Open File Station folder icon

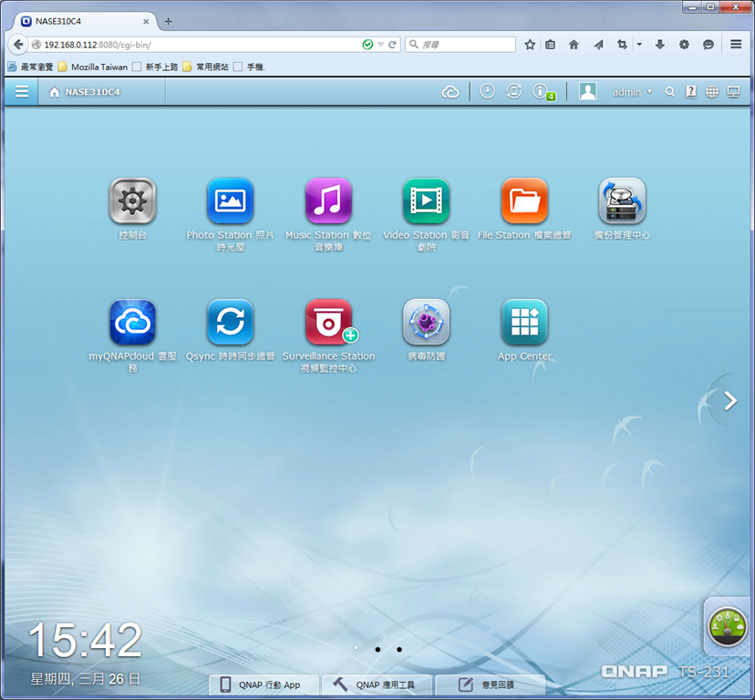coord(524,201)
